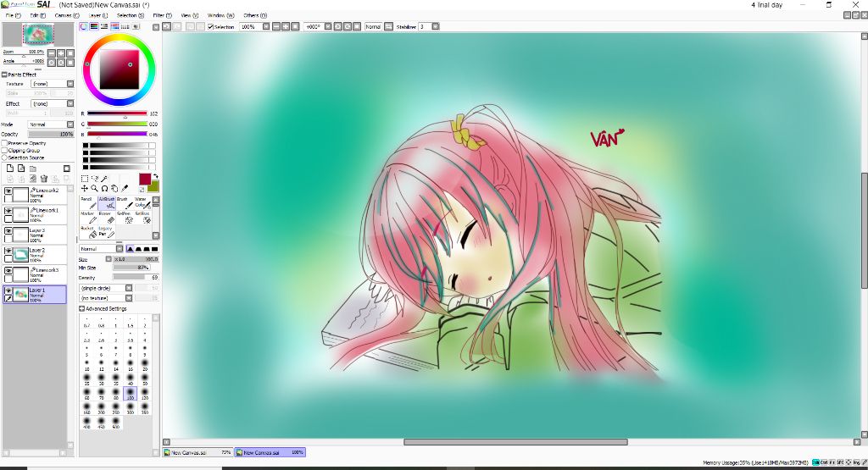Screen dimensions: 868x470
Task: Open the Layer menu
Action: pos(98,15)
